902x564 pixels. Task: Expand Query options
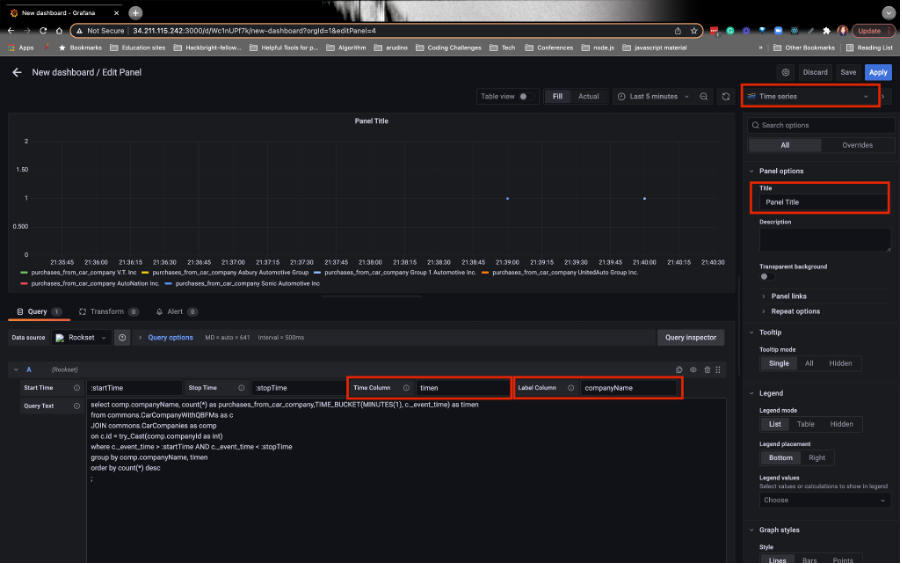click(x=170, y=338)
